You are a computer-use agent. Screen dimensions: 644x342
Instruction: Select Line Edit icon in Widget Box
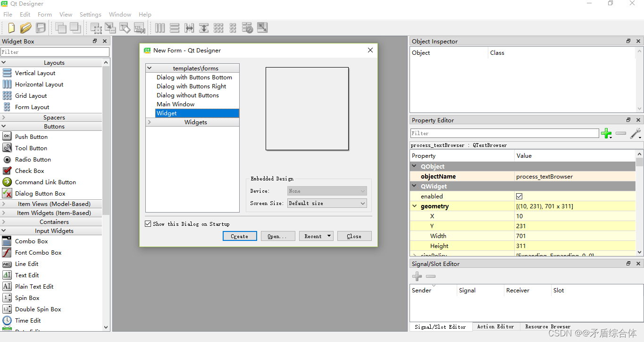7,264
